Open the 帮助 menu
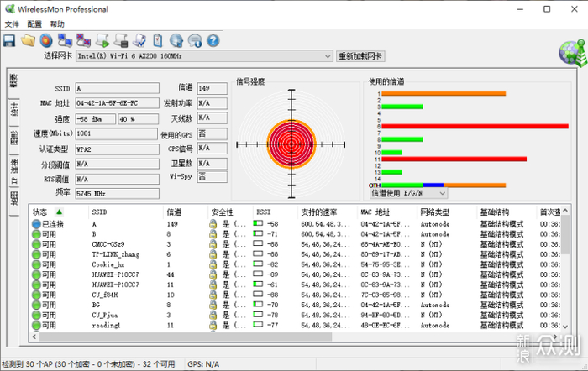Image resolution: width=588 pixels, height=371 pixels. (57, 24)
